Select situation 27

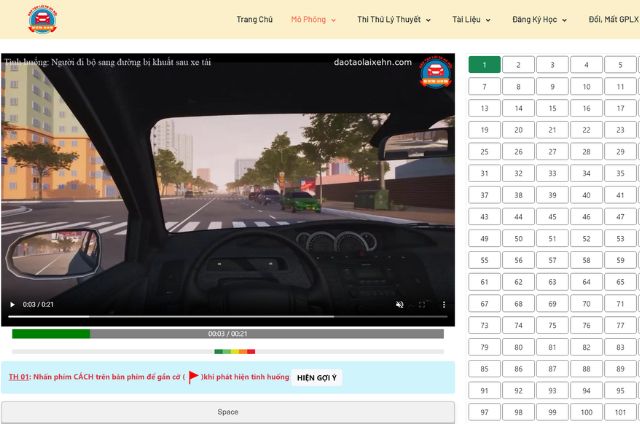[x=552, y=151]
